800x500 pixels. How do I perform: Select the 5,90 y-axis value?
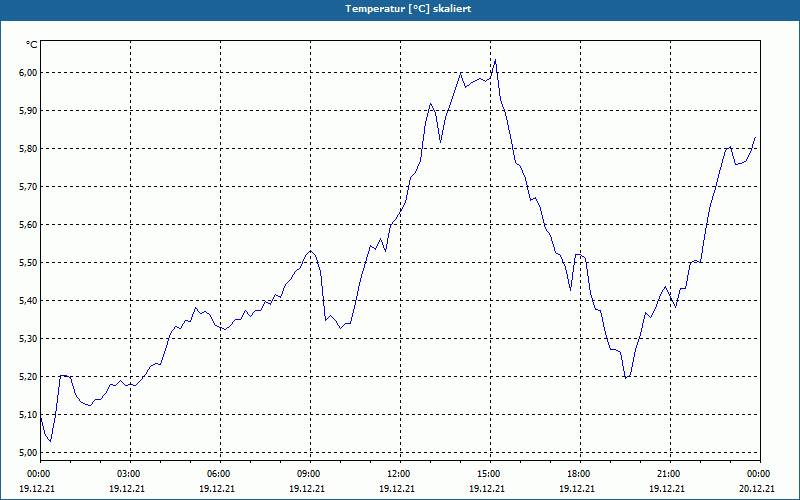[29, 111]
